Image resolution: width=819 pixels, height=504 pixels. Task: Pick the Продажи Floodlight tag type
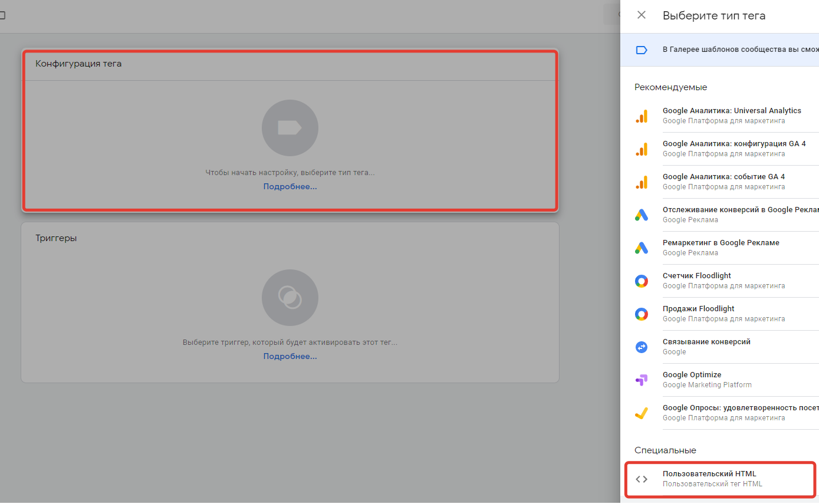pyautogui.click(x=726, y=314)
